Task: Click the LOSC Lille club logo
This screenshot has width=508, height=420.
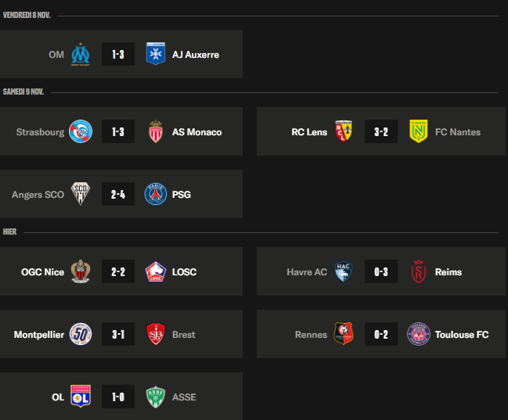Action: pos(156,271)
